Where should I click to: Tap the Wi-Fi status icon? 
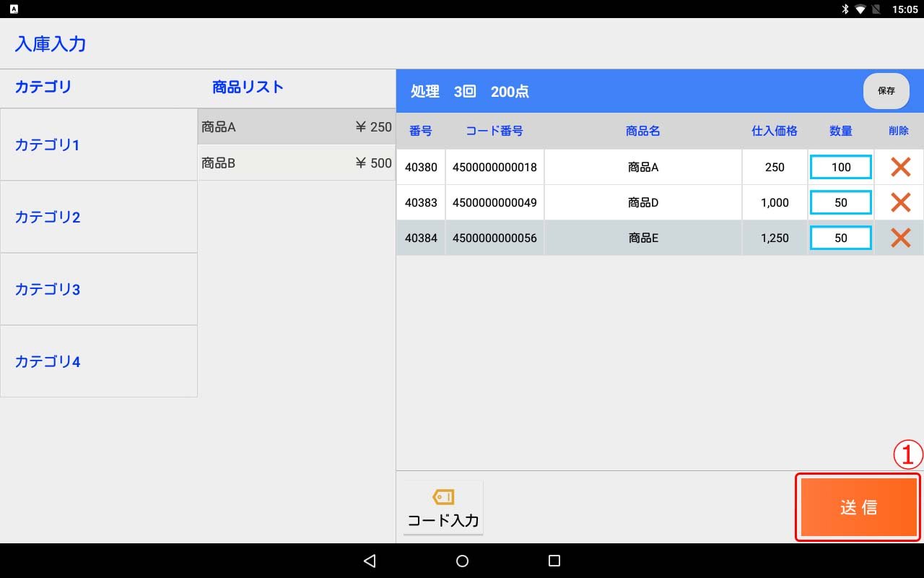pyautogui.click(x=860, y=9)
